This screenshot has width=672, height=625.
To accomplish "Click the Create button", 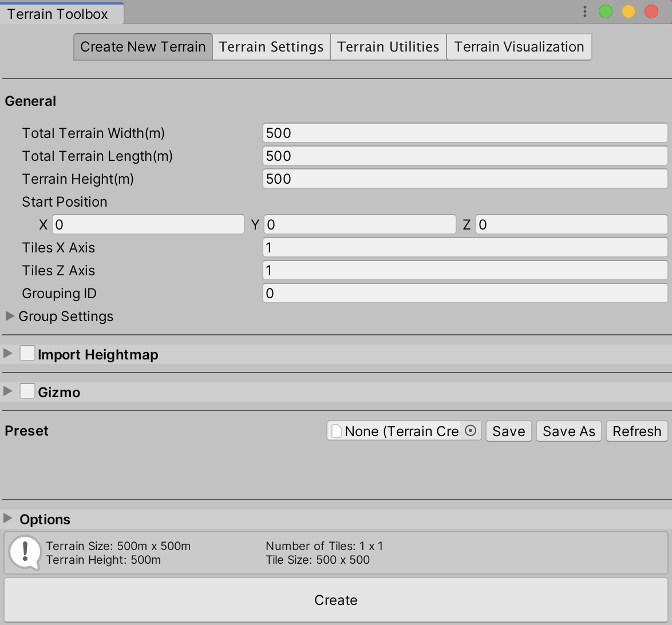I will tap(336, 600).
